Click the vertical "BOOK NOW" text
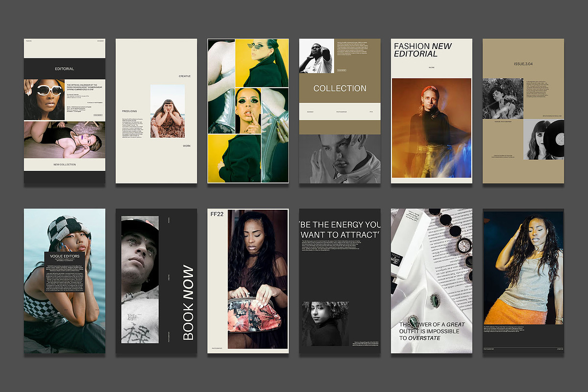 (189, 302)
